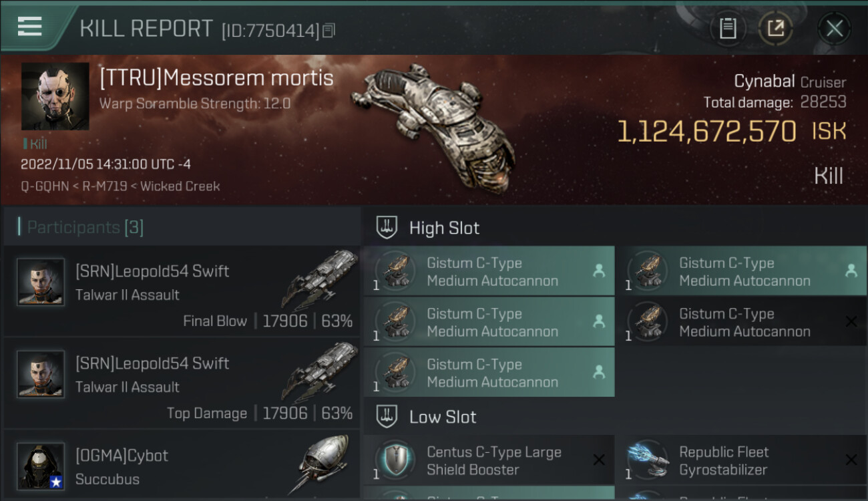This screenshot has width=868, height=501.
Task: Click the first Gistum C-Type Autocannon
Action: (x=489, y=271)
